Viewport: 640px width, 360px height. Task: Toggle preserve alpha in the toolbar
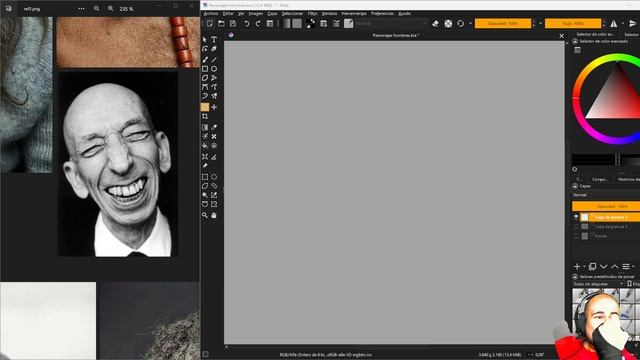(448, 24)
